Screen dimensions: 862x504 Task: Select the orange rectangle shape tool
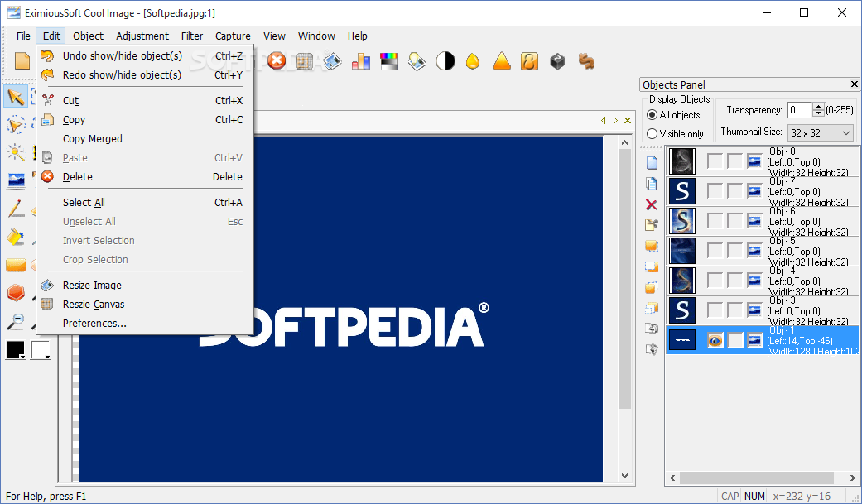click(16, 265)
